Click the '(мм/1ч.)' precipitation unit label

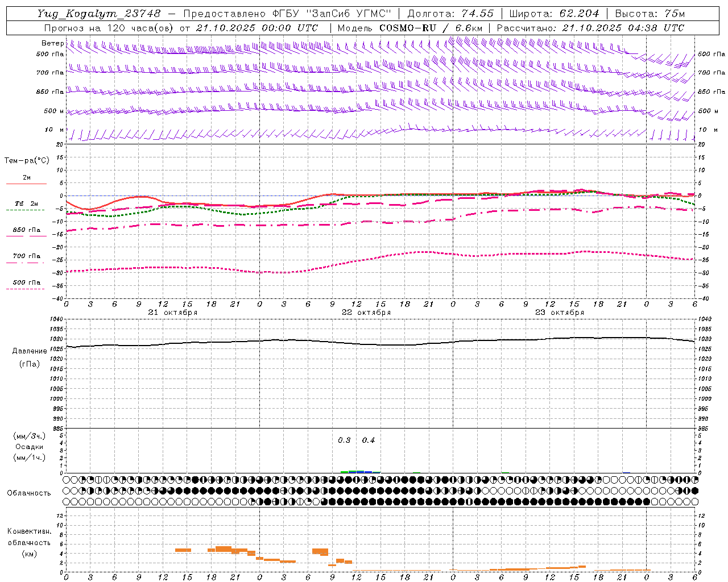(x=30, y=458)
